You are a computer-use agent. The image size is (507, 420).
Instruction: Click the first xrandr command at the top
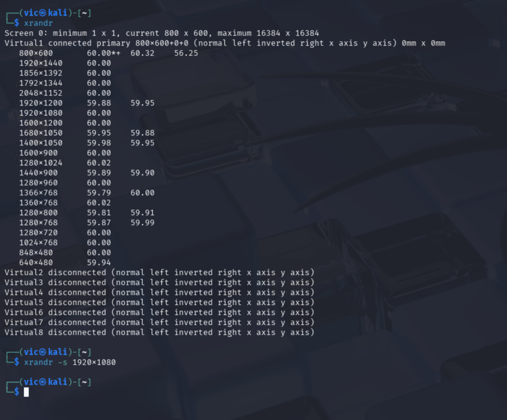tap(38, 23)
